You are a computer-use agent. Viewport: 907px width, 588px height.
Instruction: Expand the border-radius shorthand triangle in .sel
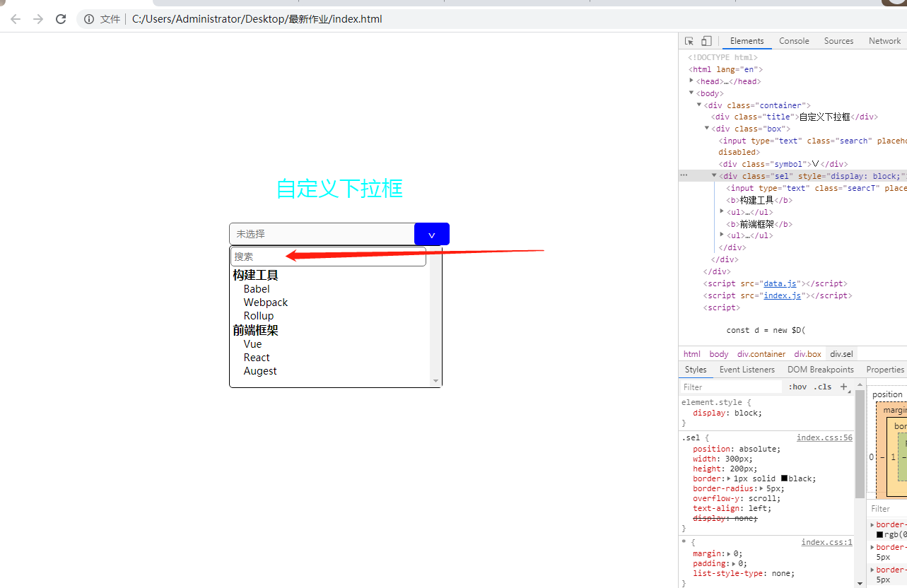coord(763,488)
